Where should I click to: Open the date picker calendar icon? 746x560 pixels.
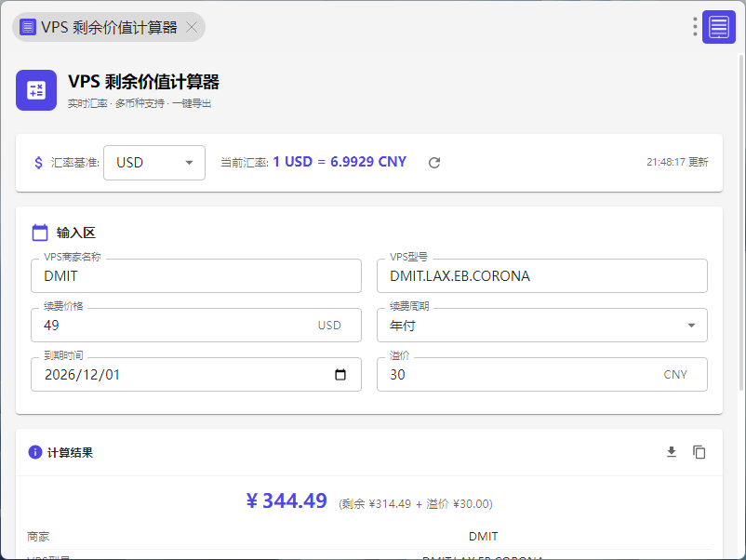click(340, 375)
